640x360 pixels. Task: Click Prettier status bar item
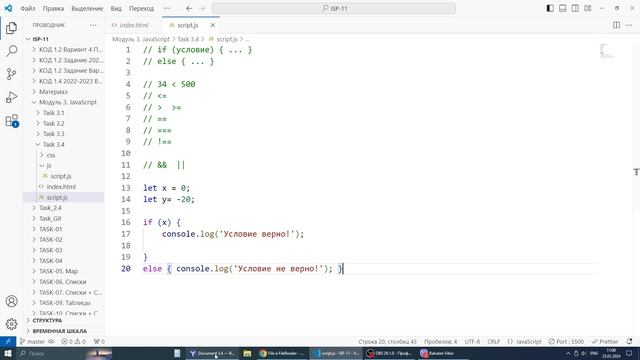605,341
